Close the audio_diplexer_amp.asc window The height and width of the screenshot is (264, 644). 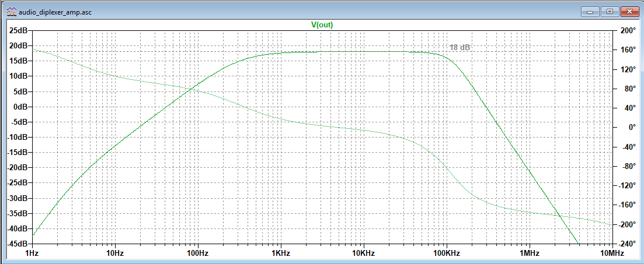click(x=629, y=12)
